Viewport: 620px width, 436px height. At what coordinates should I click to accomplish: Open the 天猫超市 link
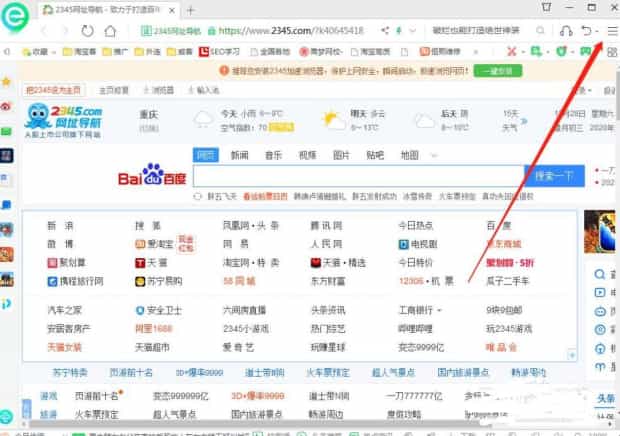click(x=152, y=347)
